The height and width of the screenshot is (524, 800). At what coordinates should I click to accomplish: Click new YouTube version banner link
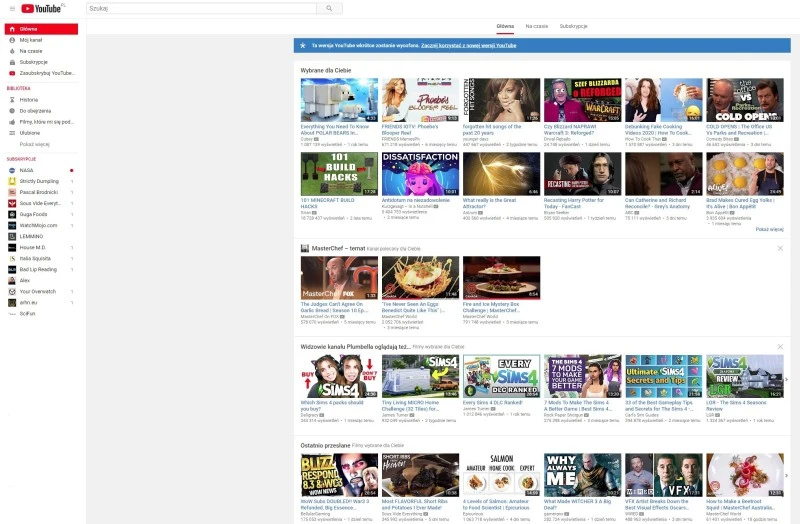(468, 45)
